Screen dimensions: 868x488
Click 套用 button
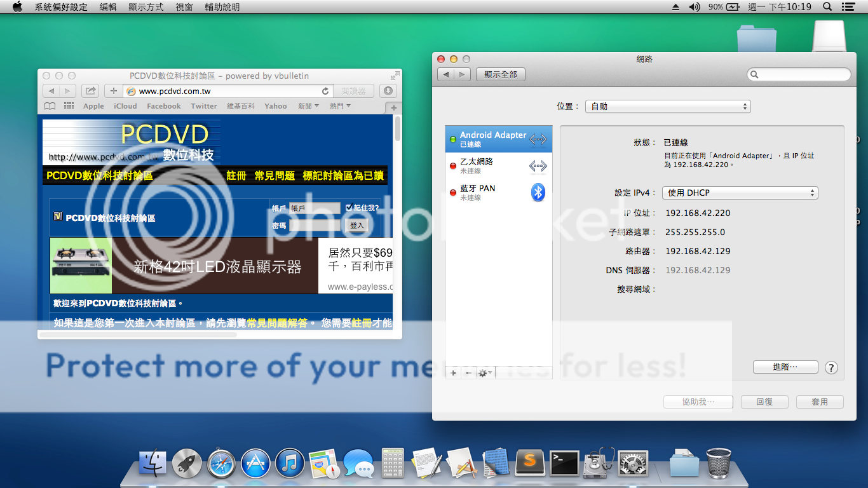819,402
